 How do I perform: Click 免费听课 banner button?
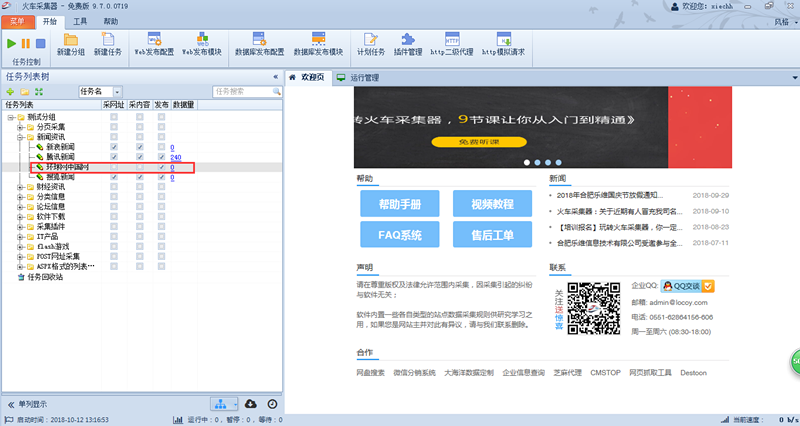click(x=479, y=142)
